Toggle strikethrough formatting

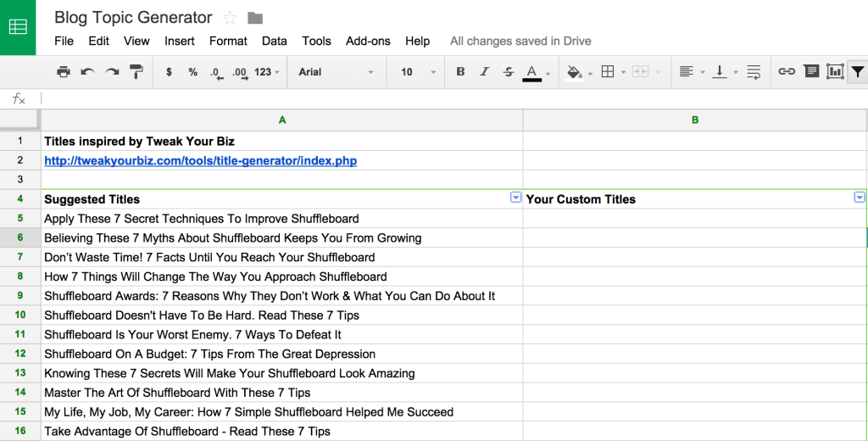[x=509, y=71]
